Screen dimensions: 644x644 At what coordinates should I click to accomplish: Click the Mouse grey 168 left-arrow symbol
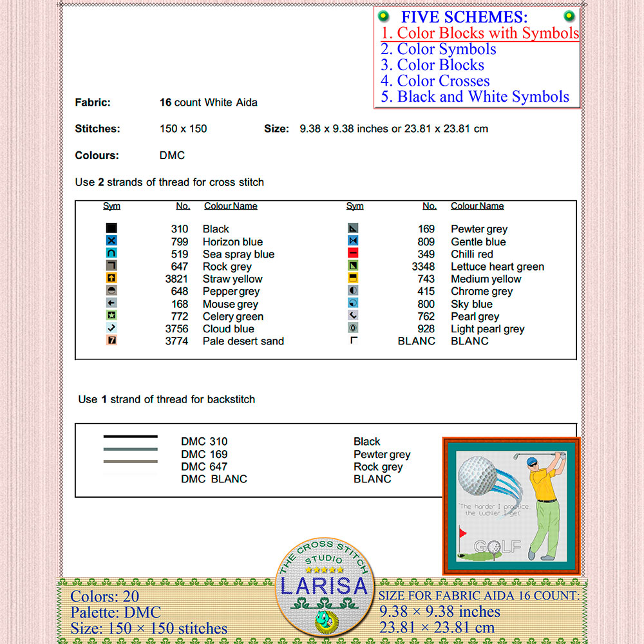111,303
